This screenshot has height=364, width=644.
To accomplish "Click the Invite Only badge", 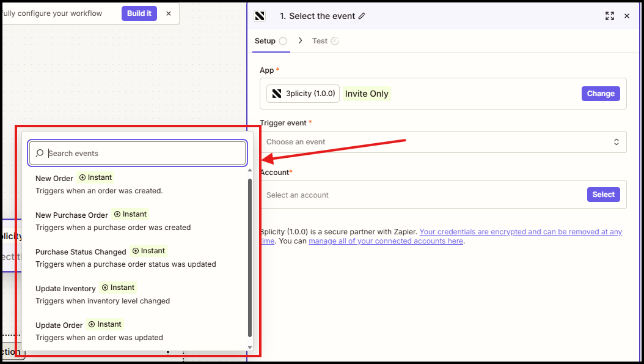I will coord(367,94).
